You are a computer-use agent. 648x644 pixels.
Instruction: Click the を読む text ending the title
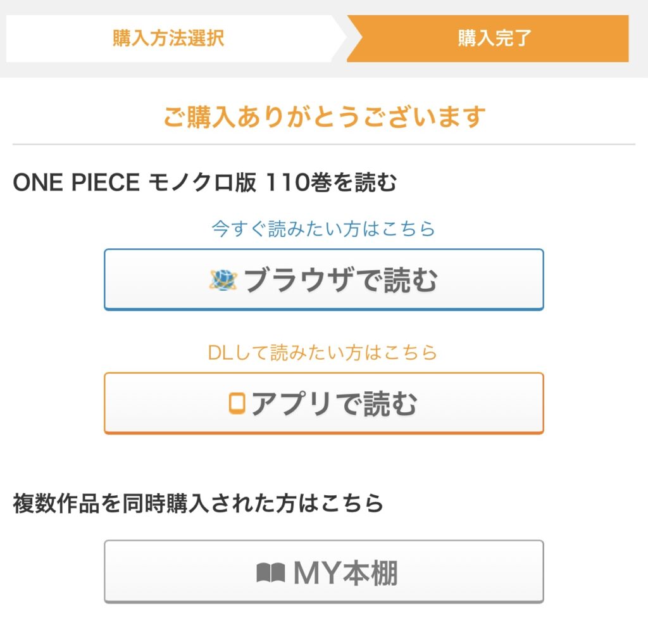tap(370, 183)
